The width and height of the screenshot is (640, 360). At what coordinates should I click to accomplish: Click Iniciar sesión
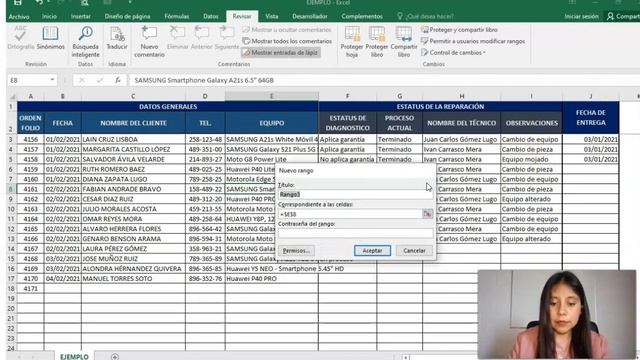tap(581, 16)
